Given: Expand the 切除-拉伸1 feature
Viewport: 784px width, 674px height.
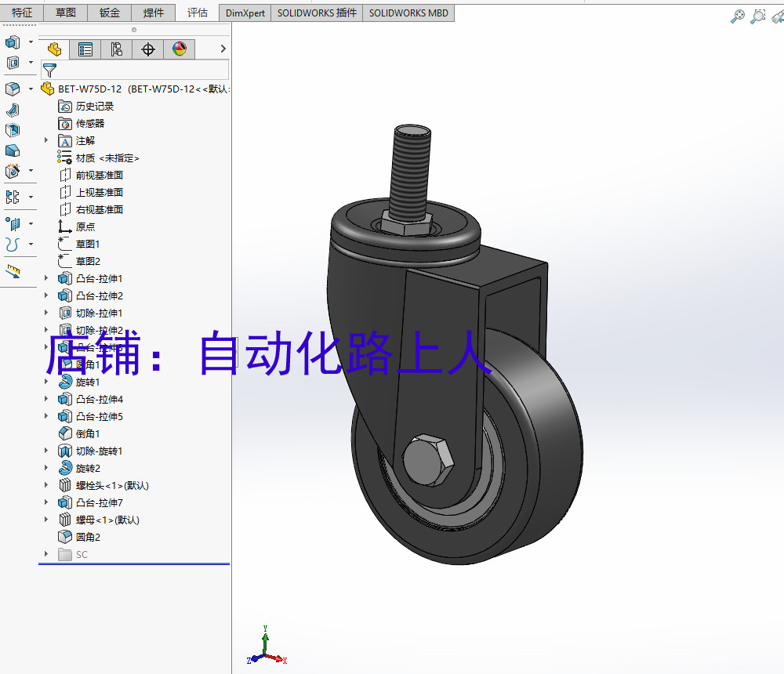Looking at the screenshot, I should pyautogui.click(x=46, y=313).
